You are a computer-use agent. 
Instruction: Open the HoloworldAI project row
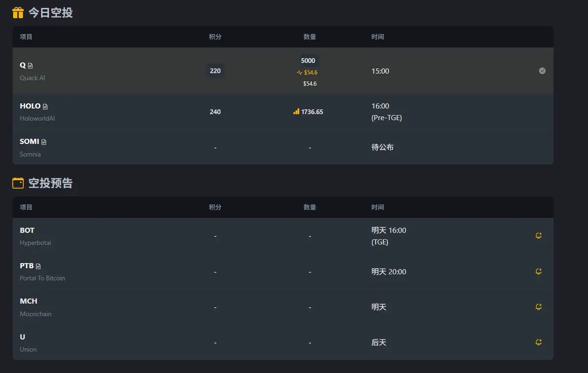pos(283,112)
